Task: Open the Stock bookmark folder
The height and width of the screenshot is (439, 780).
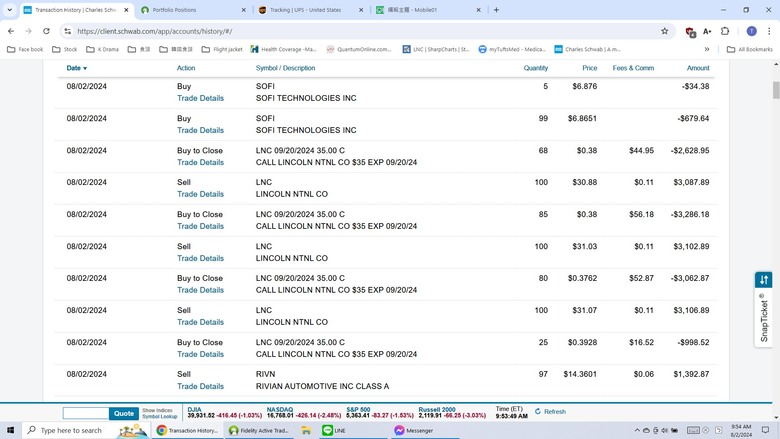Action: point(65,49)
